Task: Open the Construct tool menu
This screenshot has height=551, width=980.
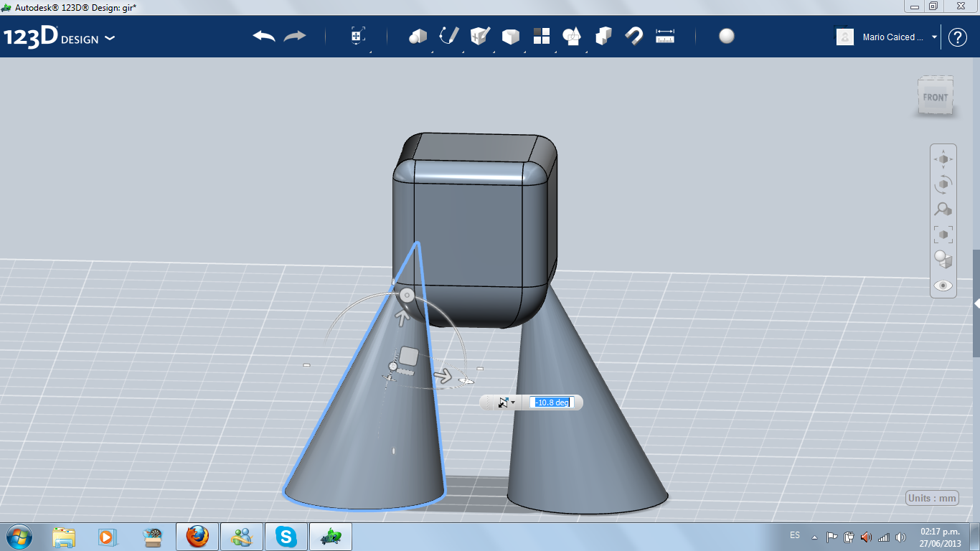Action: [x=480, y=36]
